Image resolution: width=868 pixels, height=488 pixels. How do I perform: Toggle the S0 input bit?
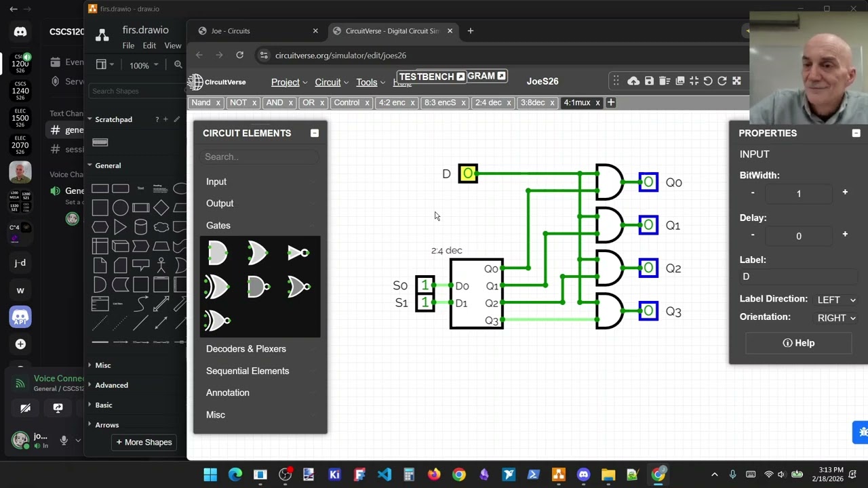[425, 285]
